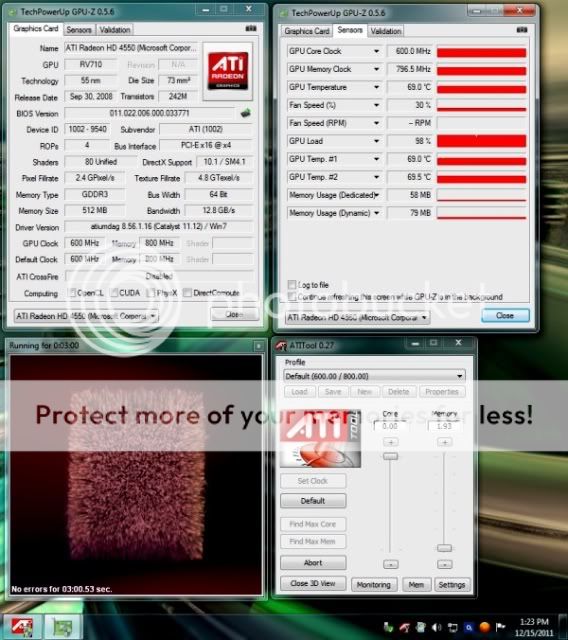Image resolution: width=568 pixels, height=640 pixels.
Task: Click the button at right of 3D view title
Action: (x=259, y=346)
